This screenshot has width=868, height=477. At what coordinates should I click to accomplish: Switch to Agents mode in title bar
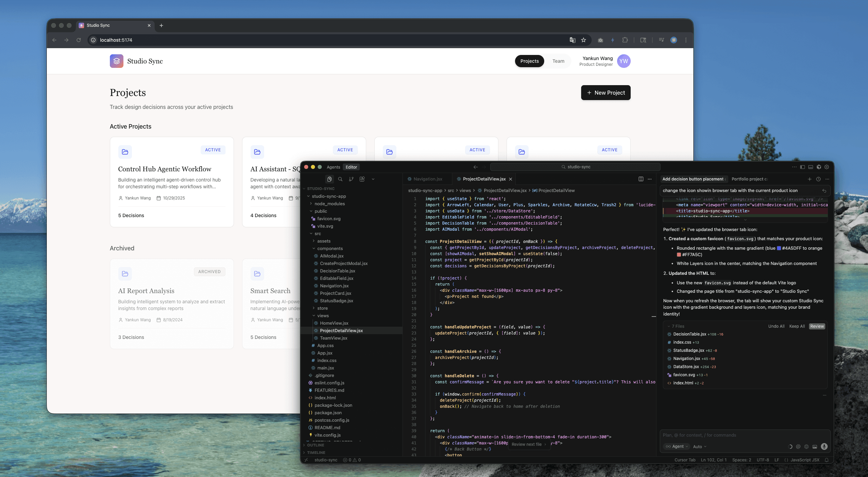[333, 167]
